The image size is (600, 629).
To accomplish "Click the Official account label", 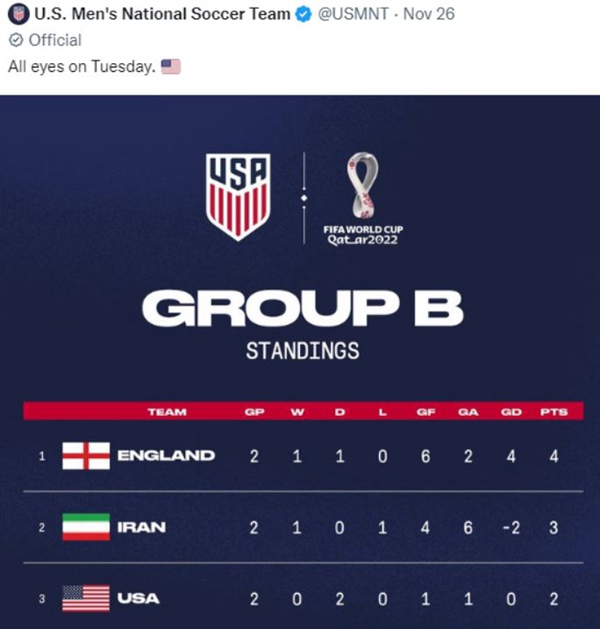I will (54, 41).
